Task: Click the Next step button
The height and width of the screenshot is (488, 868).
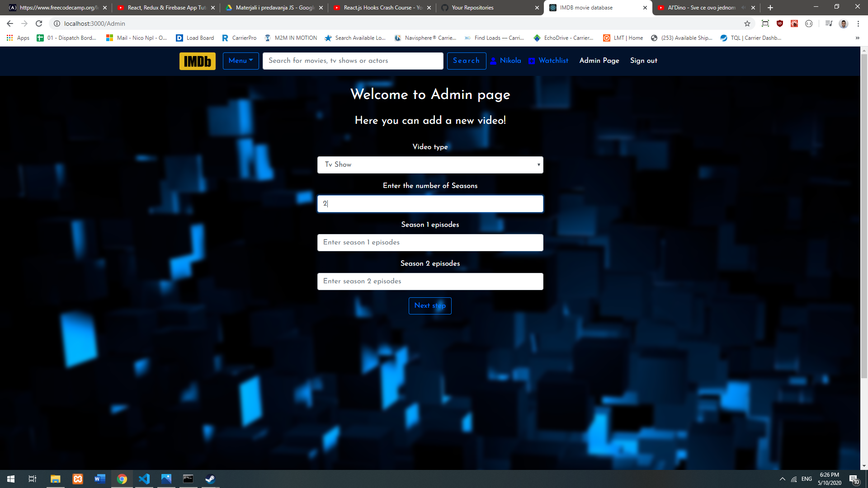Action: (430, 306)
